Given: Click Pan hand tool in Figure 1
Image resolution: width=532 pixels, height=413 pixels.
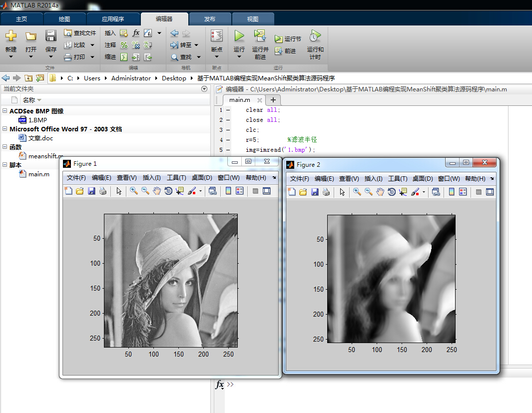Looking at the screenshot, I should coord(156,191).
